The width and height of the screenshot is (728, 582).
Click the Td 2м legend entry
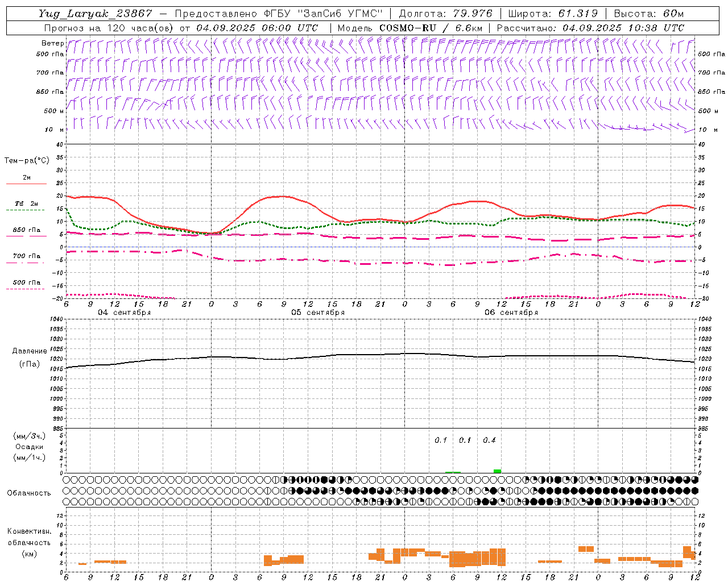point(26,203)
